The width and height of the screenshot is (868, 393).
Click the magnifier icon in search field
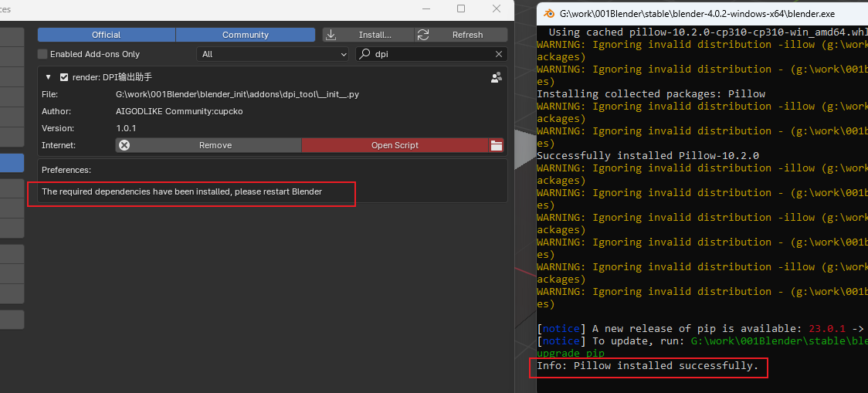[x=364, y=54]
